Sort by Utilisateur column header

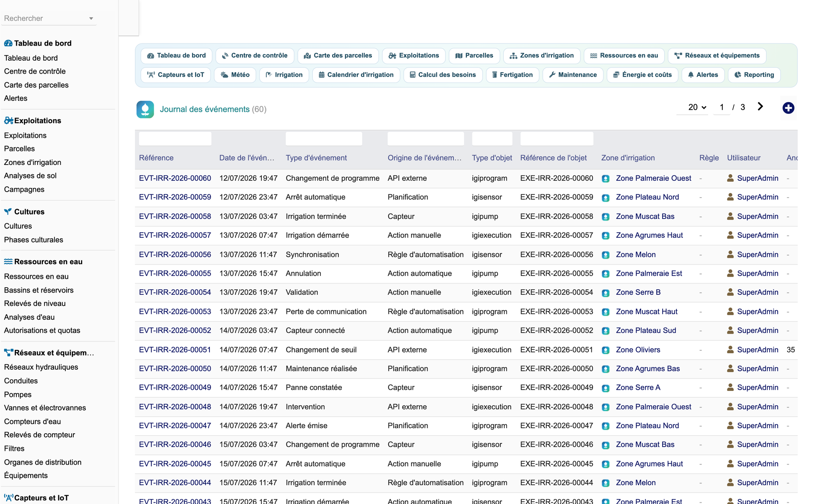743,158
